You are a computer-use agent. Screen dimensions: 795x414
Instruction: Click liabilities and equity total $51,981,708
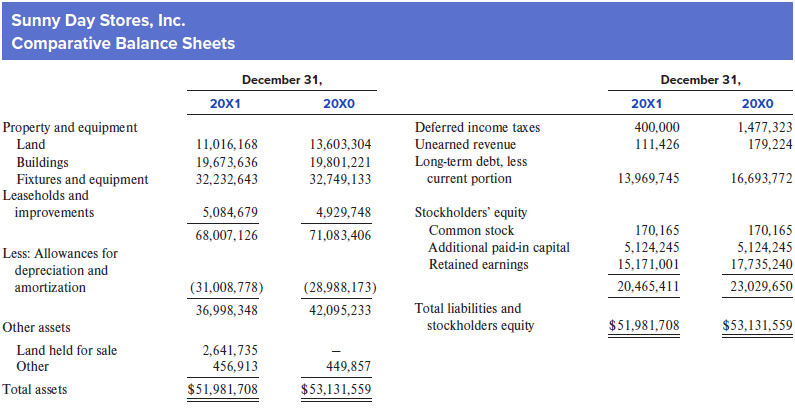(x=644, y=325)
